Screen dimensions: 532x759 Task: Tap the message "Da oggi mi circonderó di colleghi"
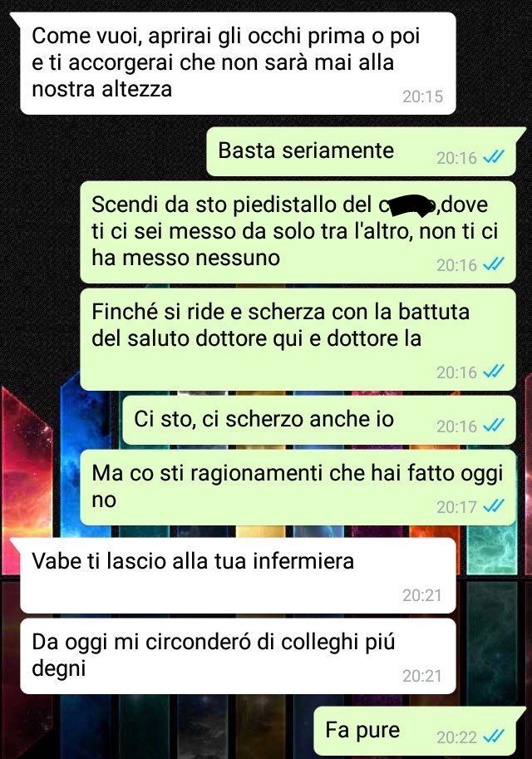point(238,656)
